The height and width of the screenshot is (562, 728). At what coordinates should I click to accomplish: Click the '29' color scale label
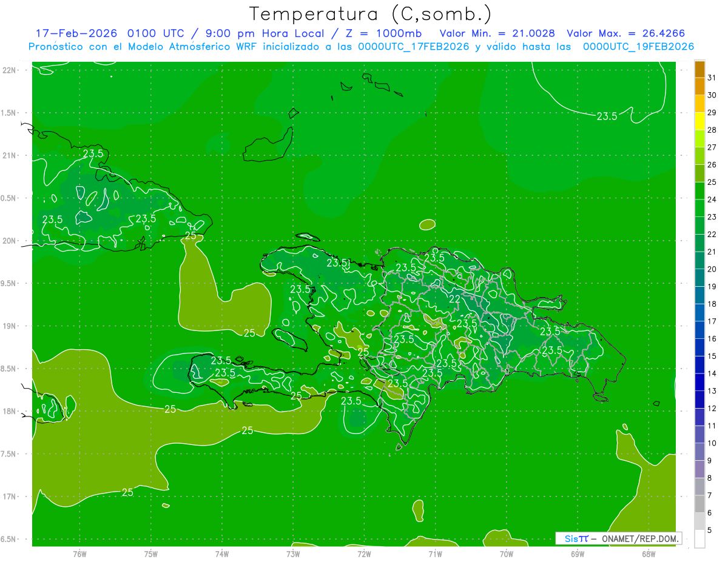click(x=712, y=112)
